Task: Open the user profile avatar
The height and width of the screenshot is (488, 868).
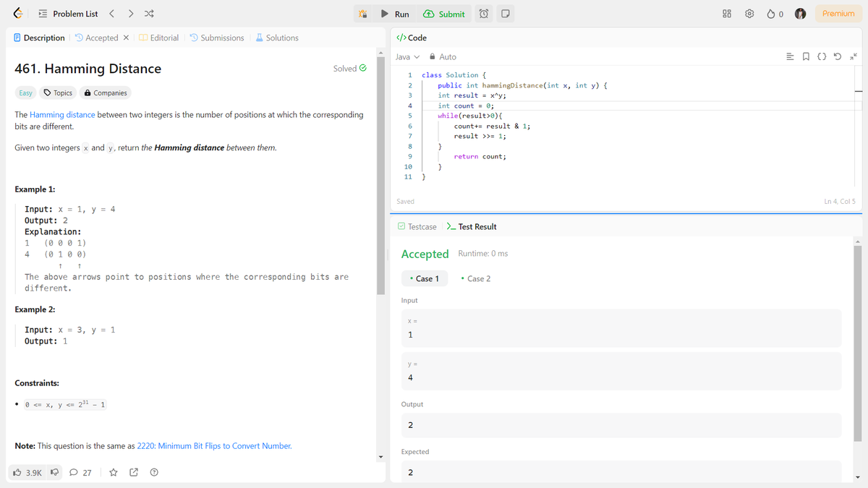Action: [801, 14]
